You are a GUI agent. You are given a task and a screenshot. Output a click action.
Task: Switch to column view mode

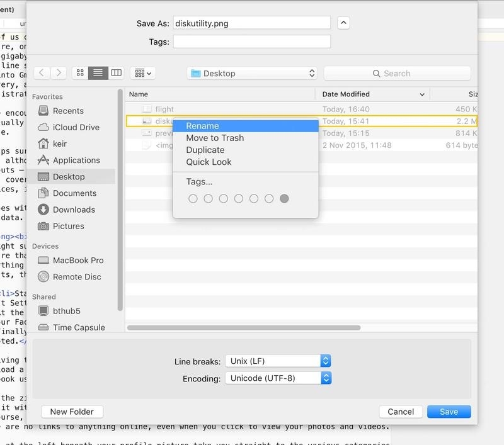tap(116, 73)
